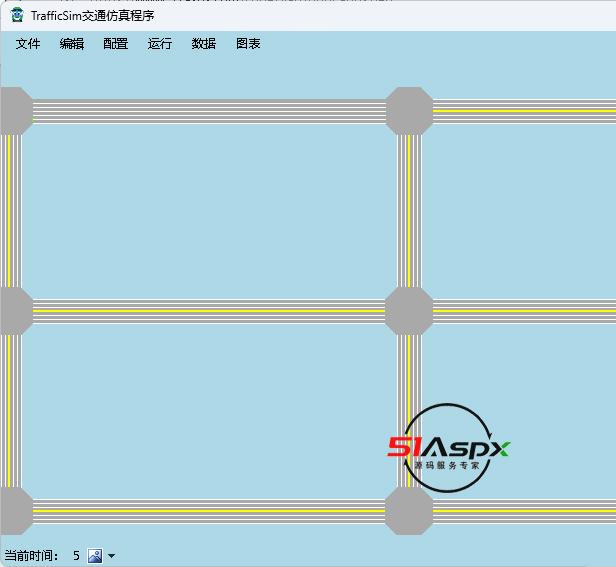The width and height of the screenshot is (616, 567).
Task: Click the horizontal road between the two top intersections
Action: 210,111
